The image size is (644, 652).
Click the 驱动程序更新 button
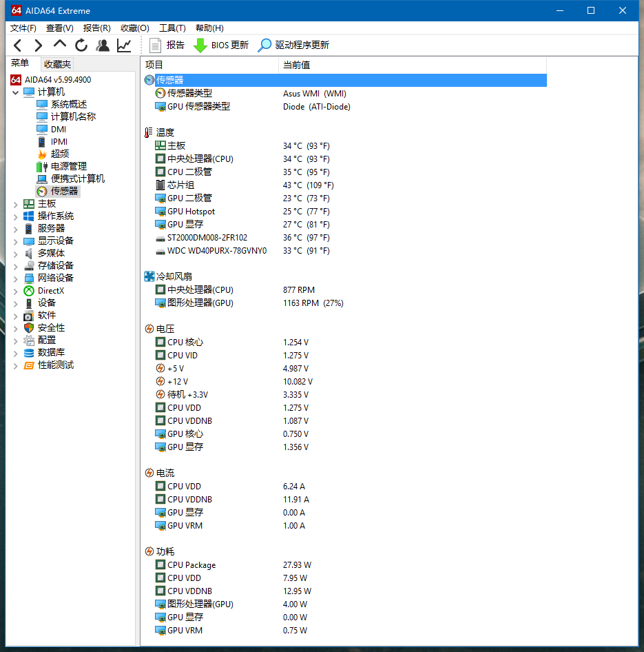pos(293,45)
